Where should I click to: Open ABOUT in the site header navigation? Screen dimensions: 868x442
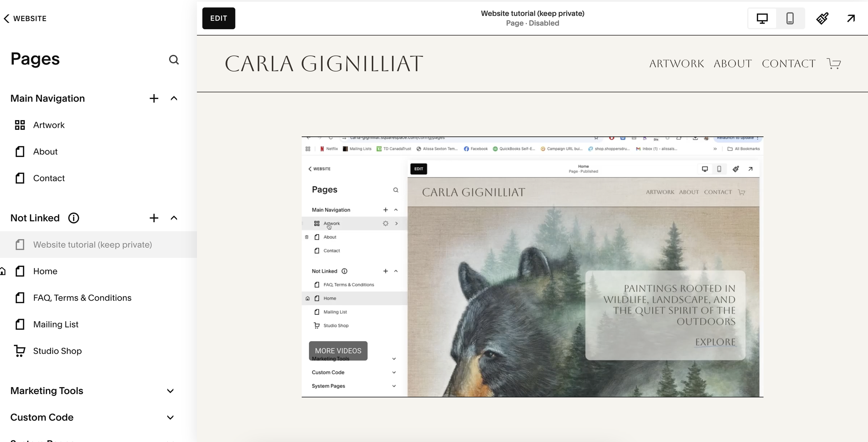[732, 63]
